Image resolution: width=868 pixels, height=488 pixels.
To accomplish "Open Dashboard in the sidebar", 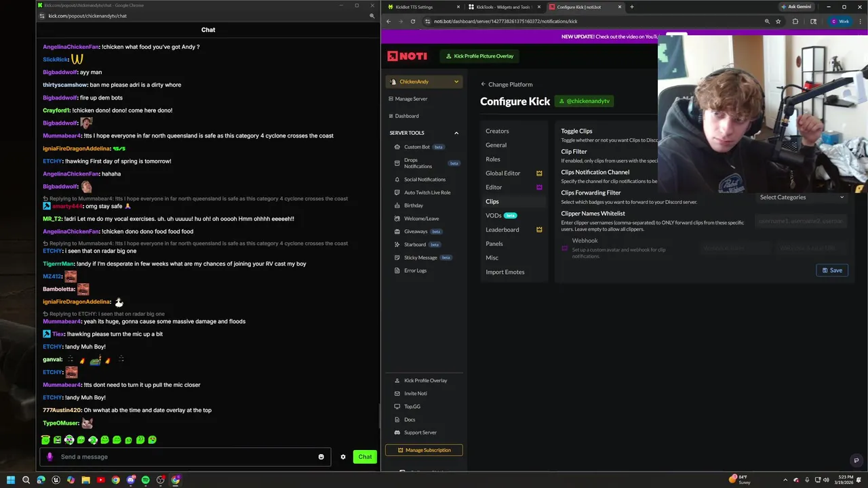I will click(x=403, y=116).
